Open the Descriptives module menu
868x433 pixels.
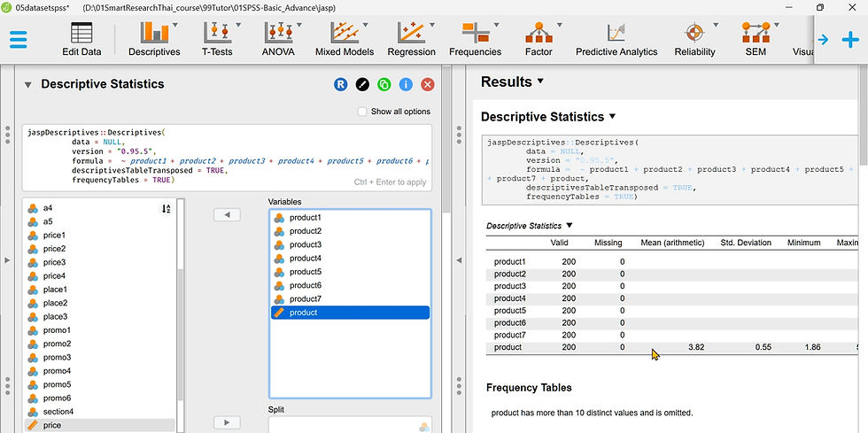(x=154, y=39)
